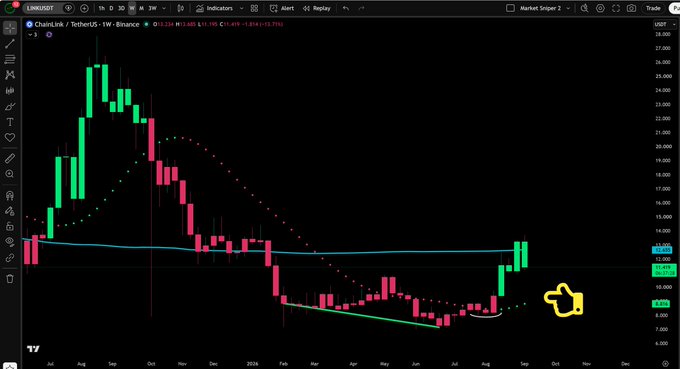Open the compare or add symbol plus button
Viewport: 680px width, 369px height.
[84, 8]
